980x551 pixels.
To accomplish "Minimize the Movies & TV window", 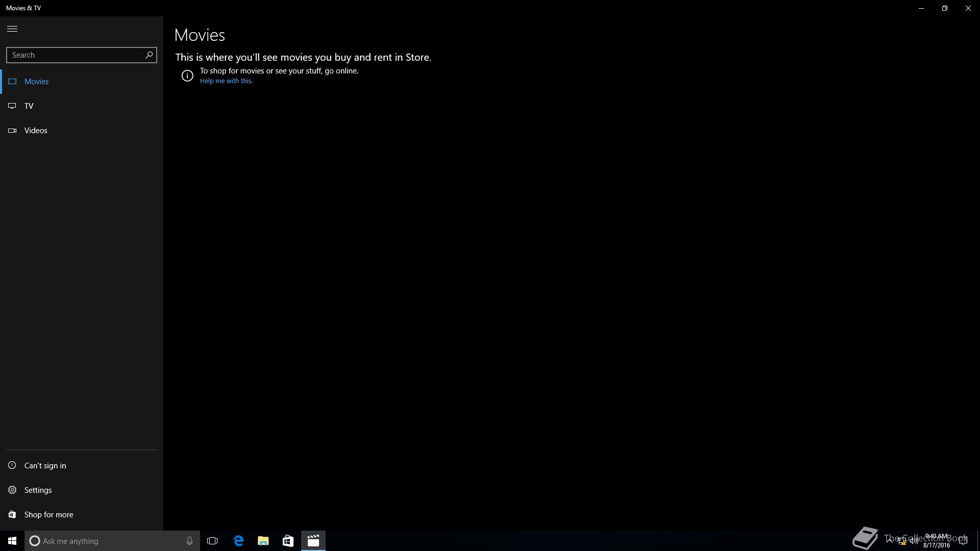I will 921,8.
